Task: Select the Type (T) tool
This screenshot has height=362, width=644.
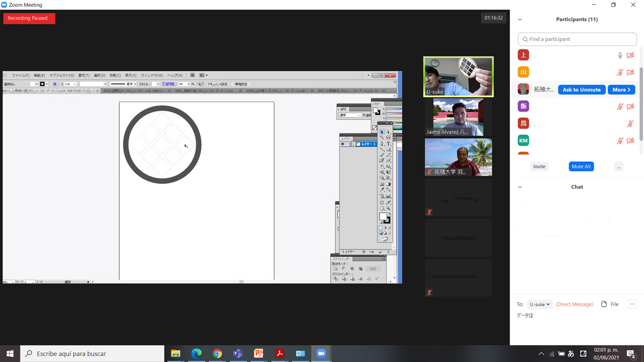Action: point(388,144)
